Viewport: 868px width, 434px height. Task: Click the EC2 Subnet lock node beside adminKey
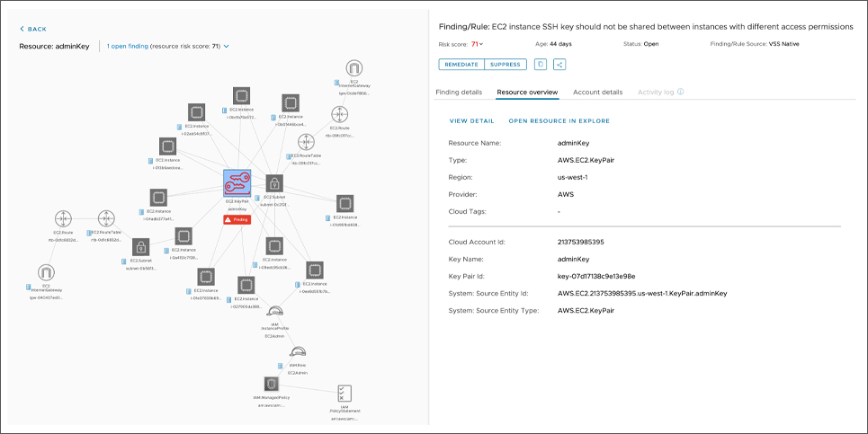273,183
